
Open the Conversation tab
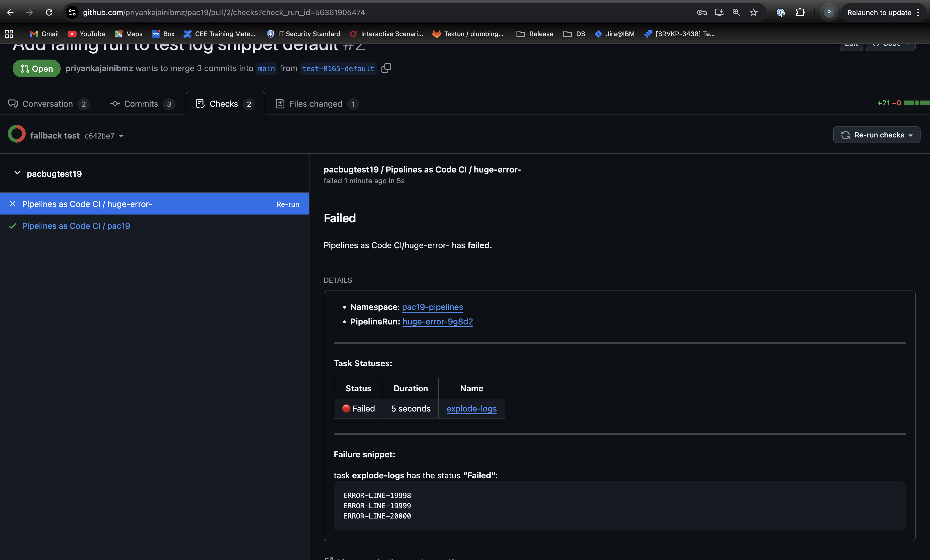48,104
